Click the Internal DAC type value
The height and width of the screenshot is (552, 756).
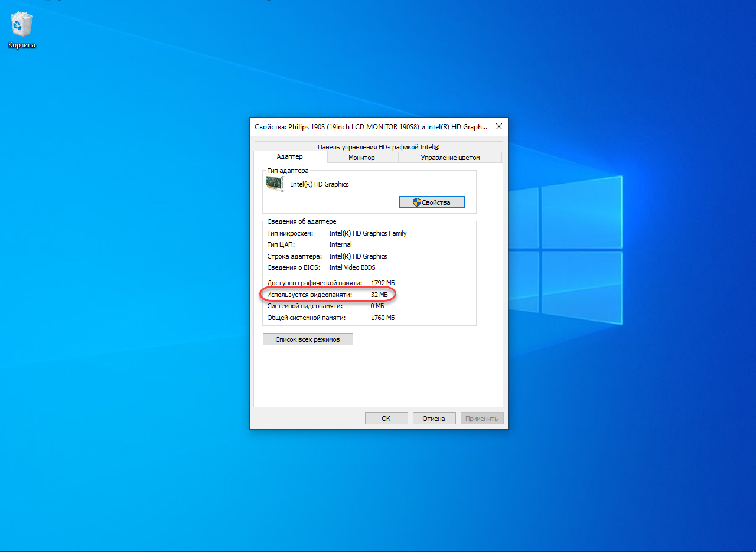point(340,244)
